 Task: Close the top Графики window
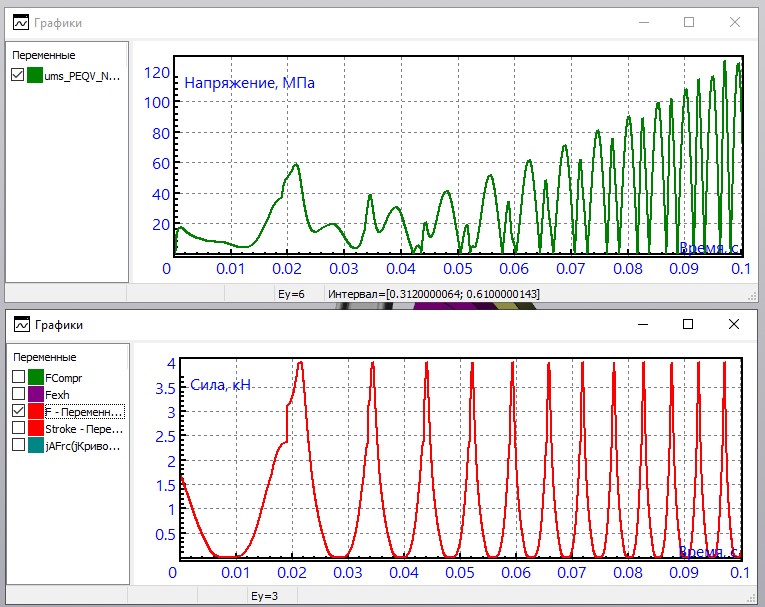(x=735, y=22)
